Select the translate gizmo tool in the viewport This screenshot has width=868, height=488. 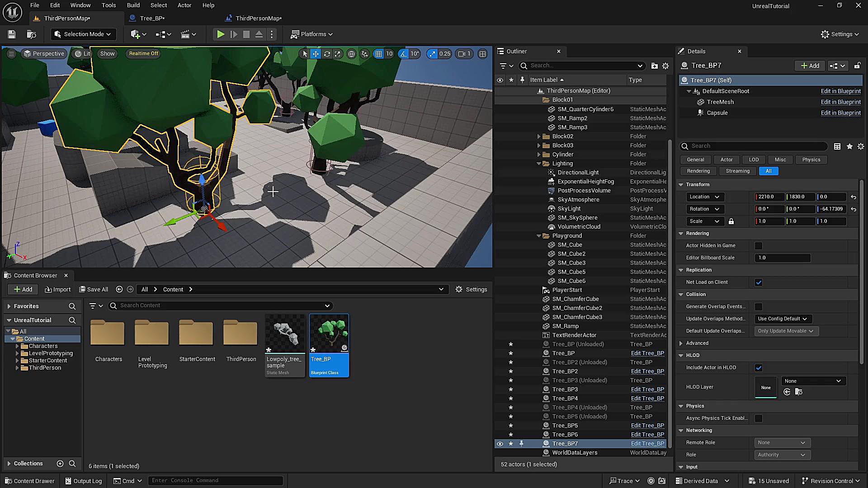pos(316,54)
